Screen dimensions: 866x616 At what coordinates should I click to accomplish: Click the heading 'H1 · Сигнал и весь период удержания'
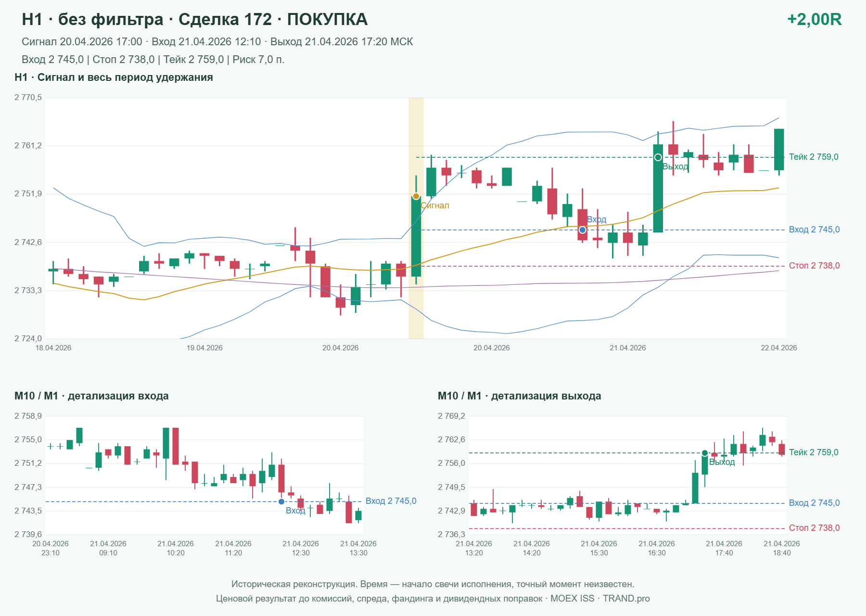114,77
